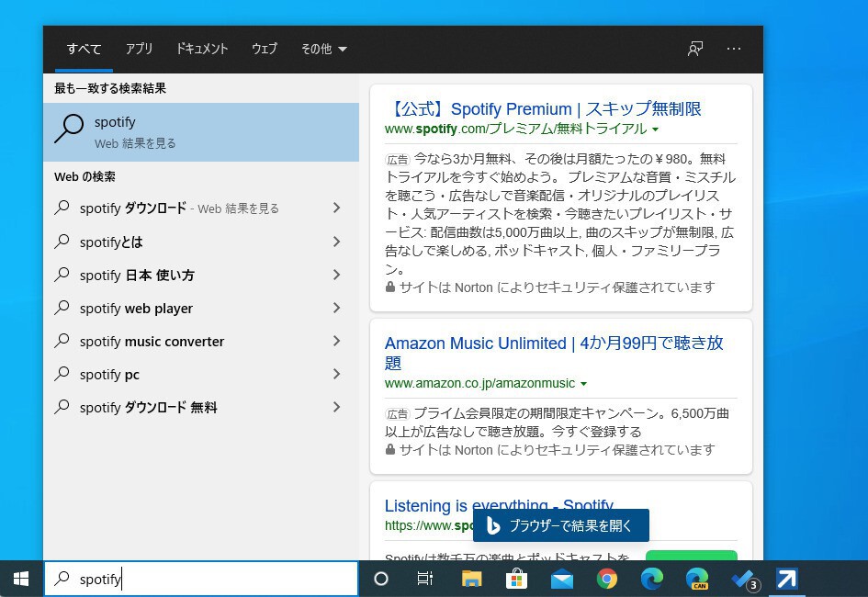The height and width of the screenshot is (597, 868).
Task: Expand the chevron for spotify web player
Action: (336, 309)
